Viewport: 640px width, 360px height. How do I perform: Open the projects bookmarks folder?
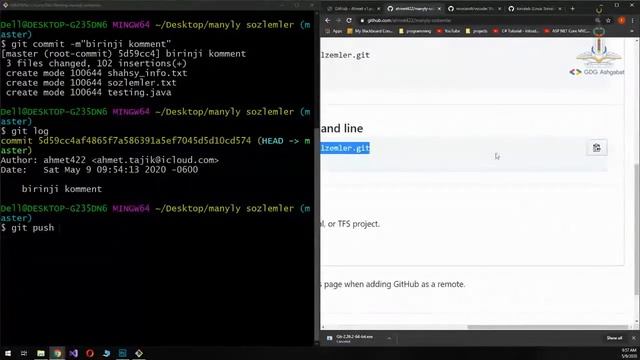pyautogui.click(x=476, y=31)
